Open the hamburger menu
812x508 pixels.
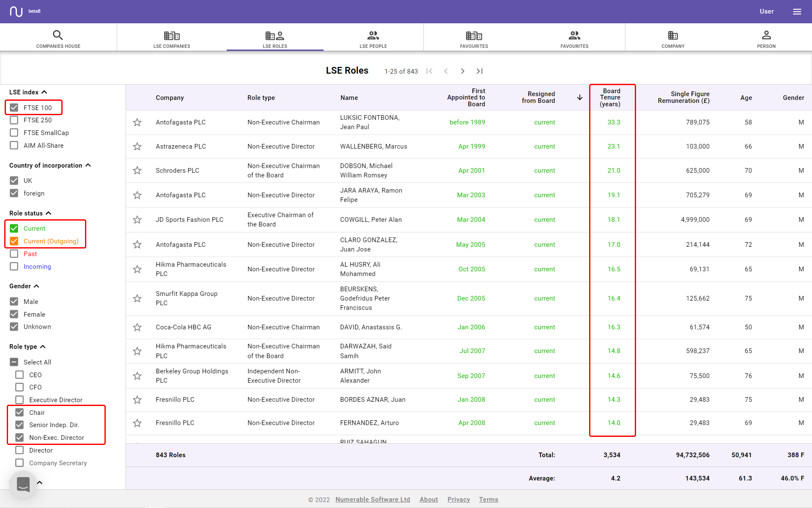click(797, 11)
